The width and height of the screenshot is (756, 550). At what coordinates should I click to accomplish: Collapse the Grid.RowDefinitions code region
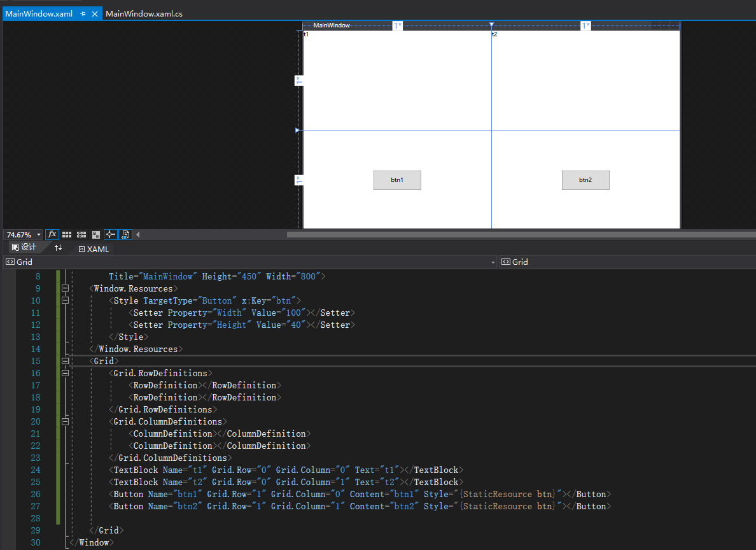[66, 372]
